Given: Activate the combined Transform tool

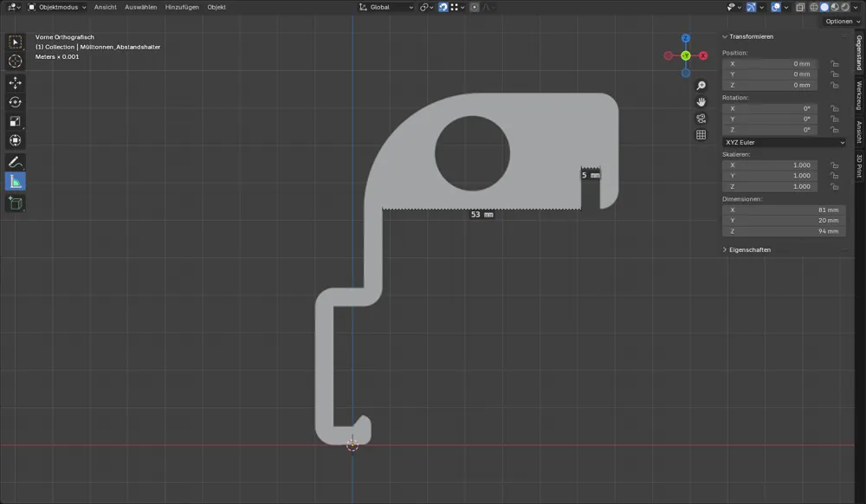Looking at the screenshot, I should click(16, 140).
